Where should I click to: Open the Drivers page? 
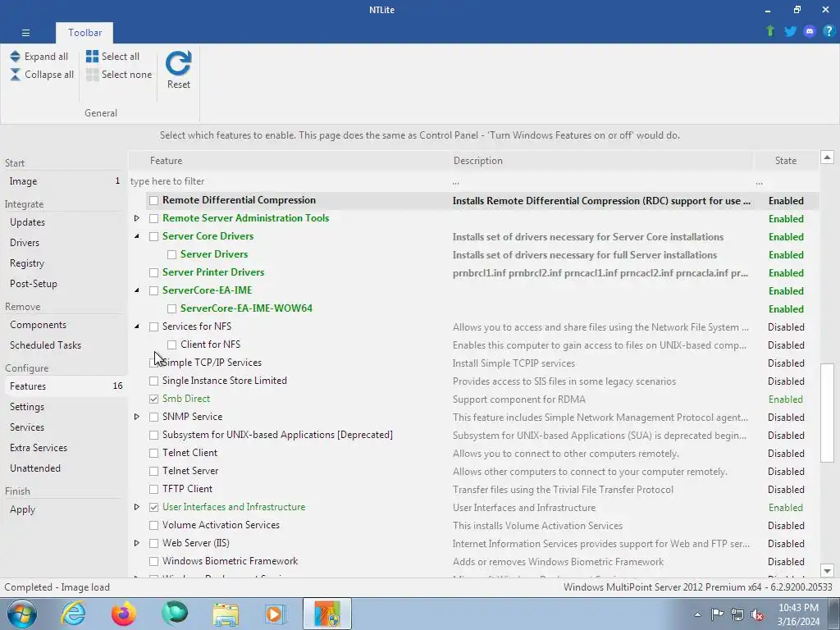click(x=64, y=243)
